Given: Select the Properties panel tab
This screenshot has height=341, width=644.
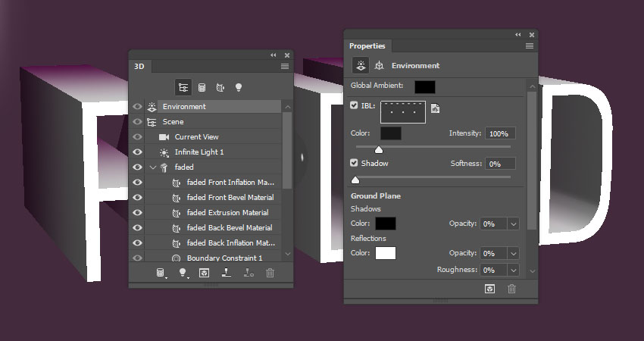Looking at the screenshot, I should click(367, 46).
